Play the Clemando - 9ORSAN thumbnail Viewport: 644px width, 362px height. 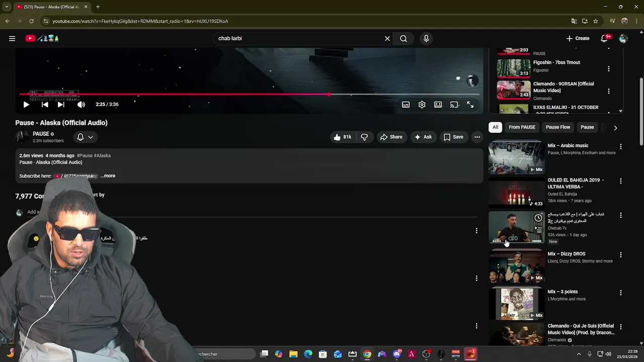tap(514, 90)
